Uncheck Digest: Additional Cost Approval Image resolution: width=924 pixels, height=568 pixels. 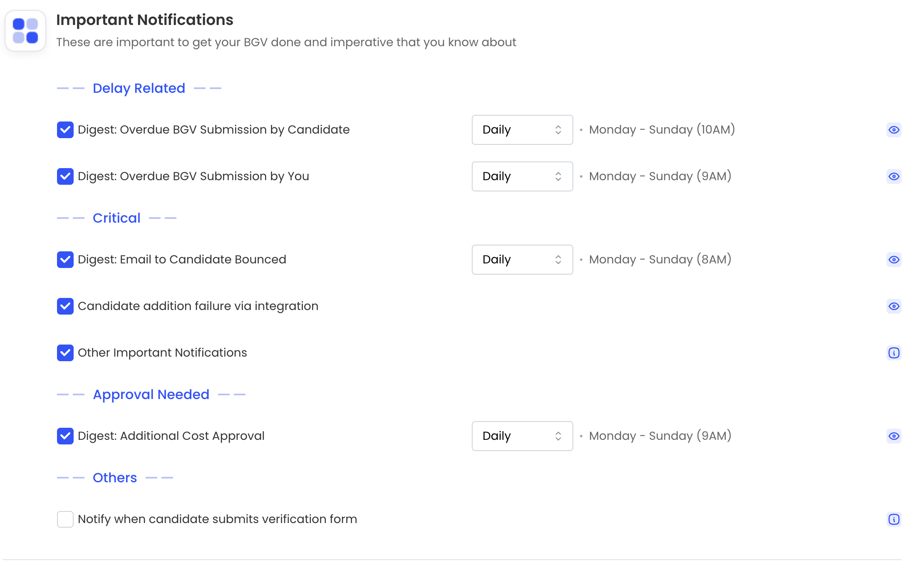point(65,436)
